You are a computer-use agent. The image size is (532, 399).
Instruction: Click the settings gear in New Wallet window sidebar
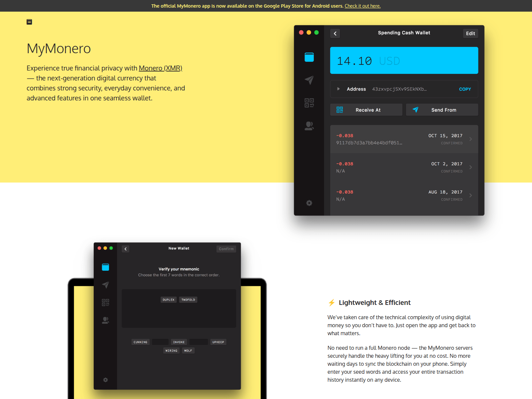click(105, 380)
